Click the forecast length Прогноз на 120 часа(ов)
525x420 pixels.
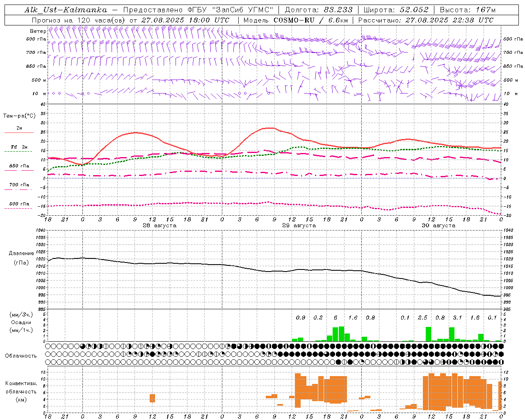pyautogui.click(x=79, y=20)
